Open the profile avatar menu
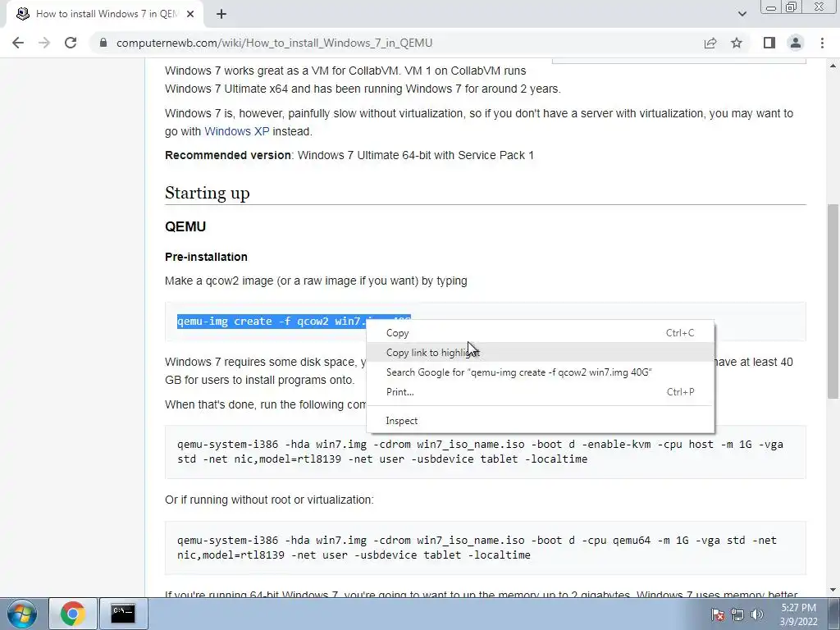Image resolution: width=840 pixels, height=630 pixels. pyautogui.click(x=796, y=43)
